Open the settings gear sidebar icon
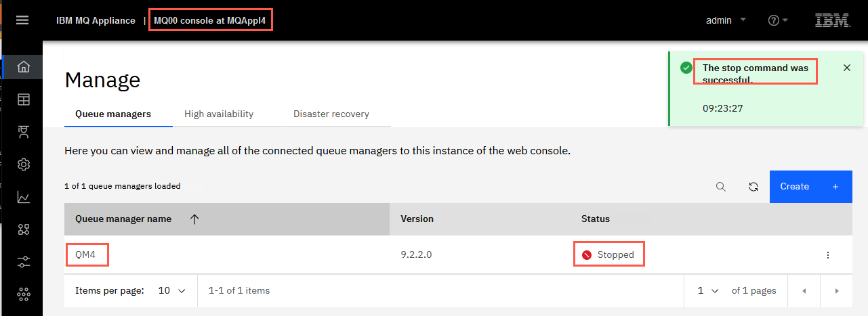 tap(24, 165)
